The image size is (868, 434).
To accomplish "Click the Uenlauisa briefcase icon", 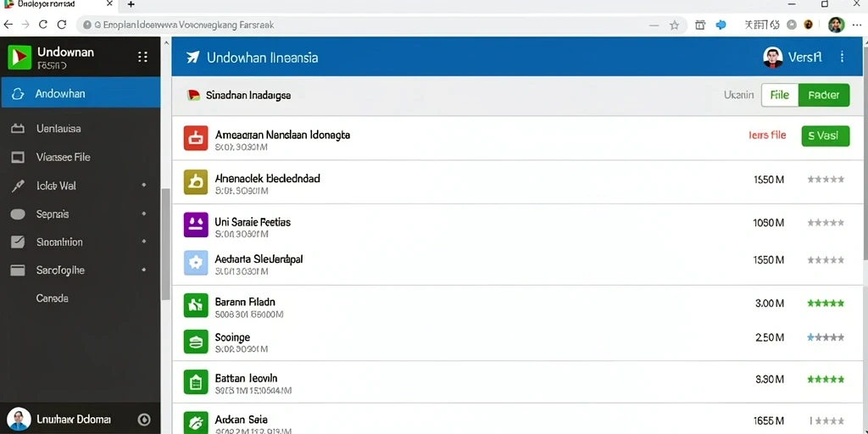I will pos(18,129).
